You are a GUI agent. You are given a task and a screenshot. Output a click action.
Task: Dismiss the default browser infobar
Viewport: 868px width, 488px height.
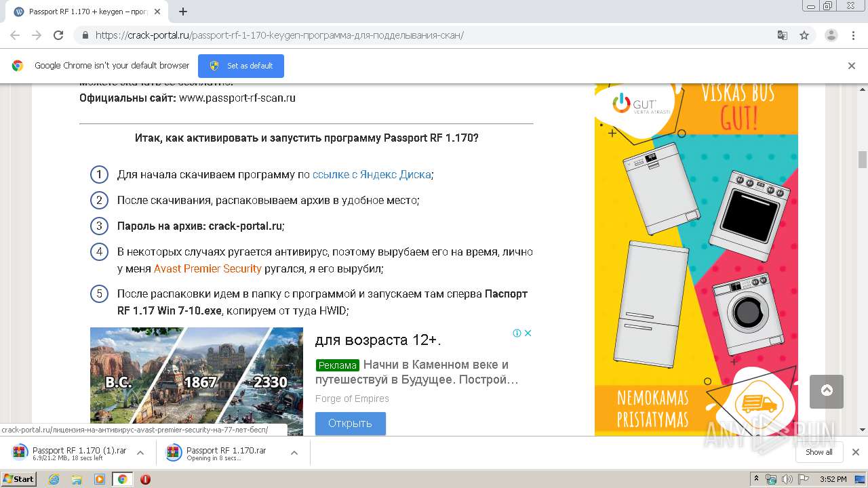pos(852,66)
